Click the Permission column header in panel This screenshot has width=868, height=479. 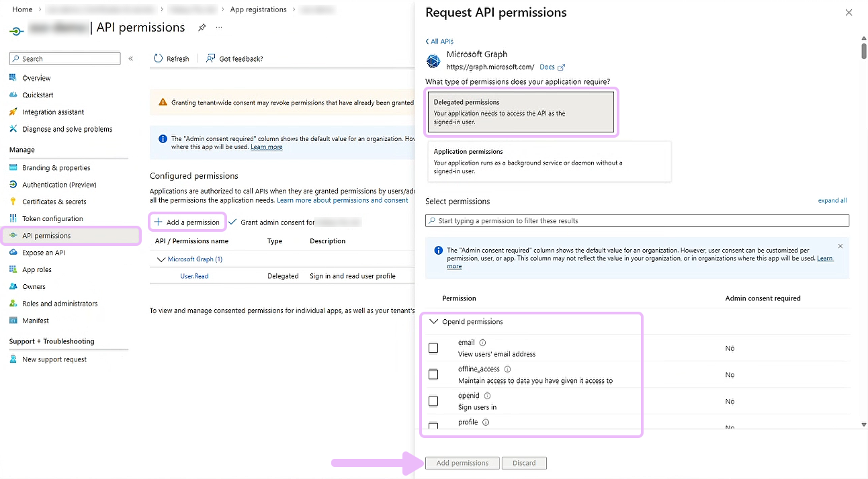pyautogui.click(x=459, y=298)
